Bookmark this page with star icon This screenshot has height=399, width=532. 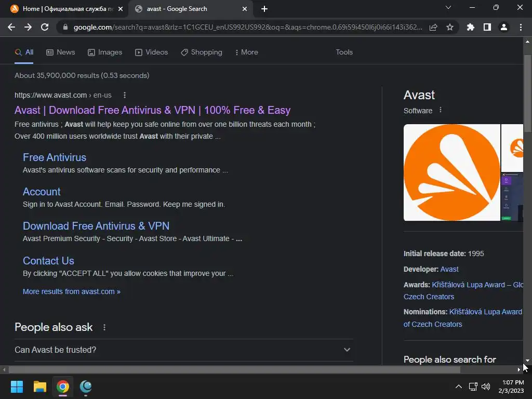(x=450, y=27)
